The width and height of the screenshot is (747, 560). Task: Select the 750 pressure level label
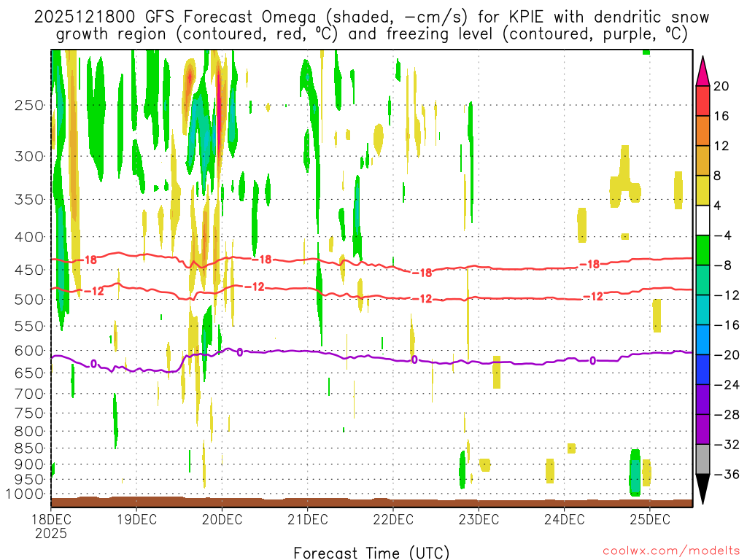click(29, 413)
